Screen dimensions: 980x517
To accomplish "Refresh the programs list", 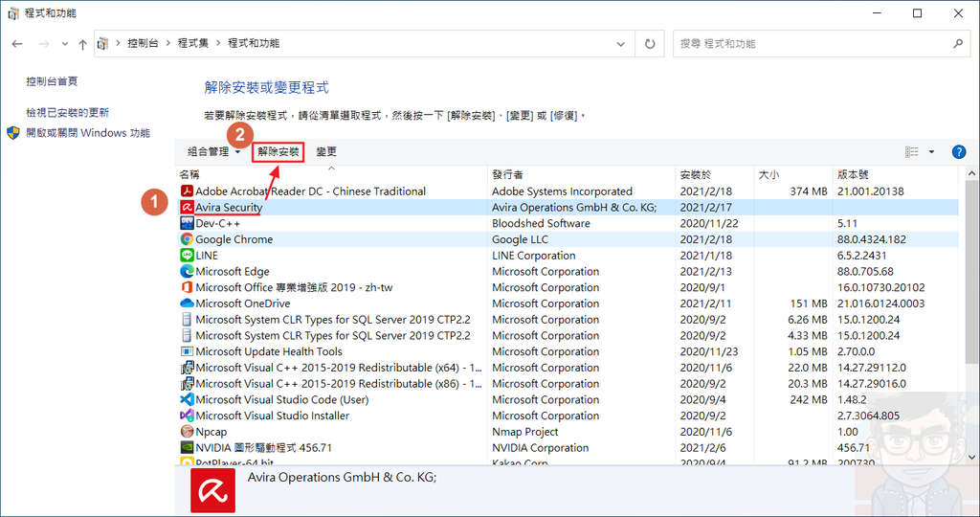I will click(650, 44).
